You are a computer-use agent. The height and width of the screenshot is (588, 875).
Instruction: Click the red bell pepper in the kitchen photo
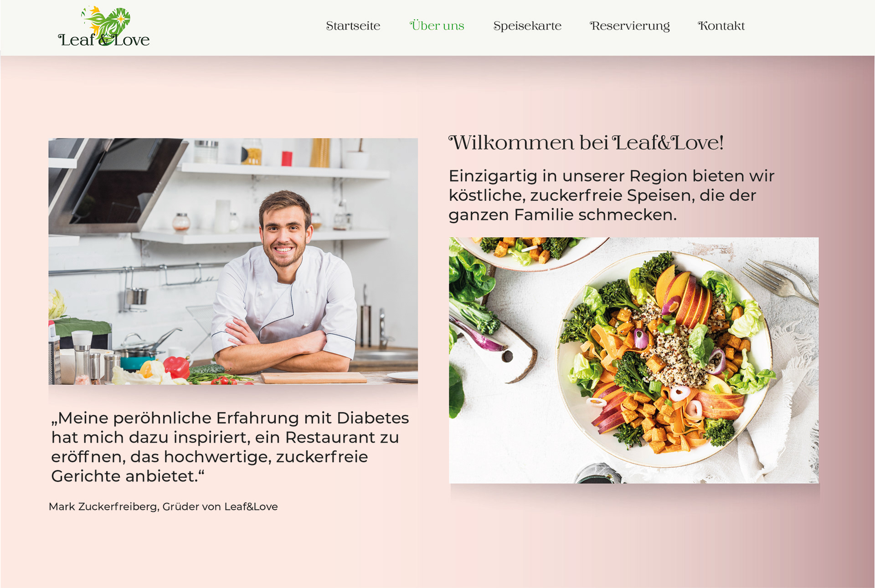[x=176, y=367]
